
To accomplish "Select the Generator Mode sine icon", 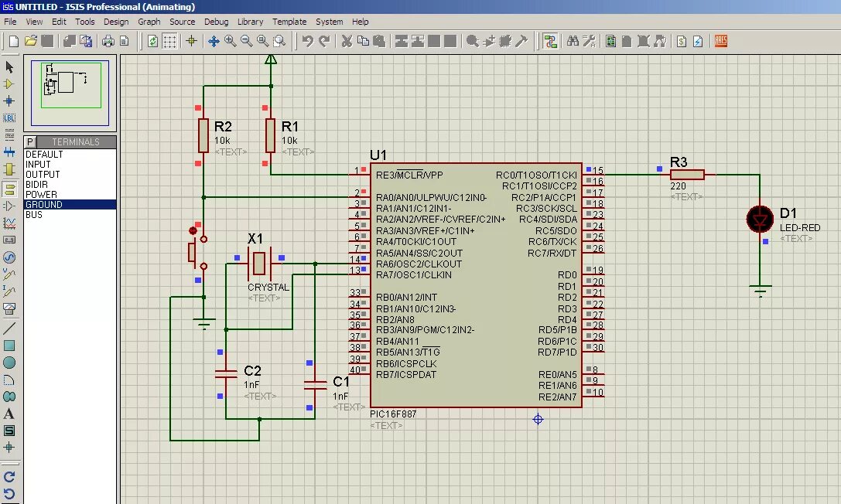I will 9,257.
